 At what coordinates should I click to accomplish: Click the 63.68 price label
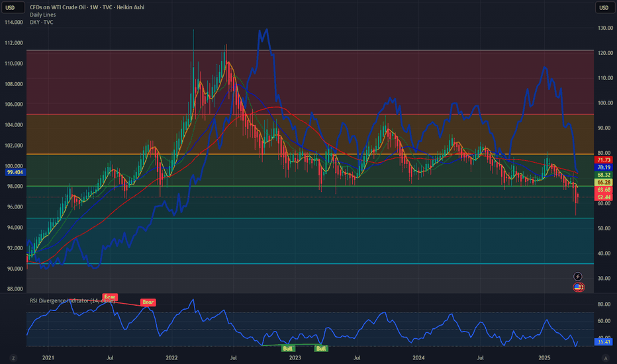coord(604,190)
